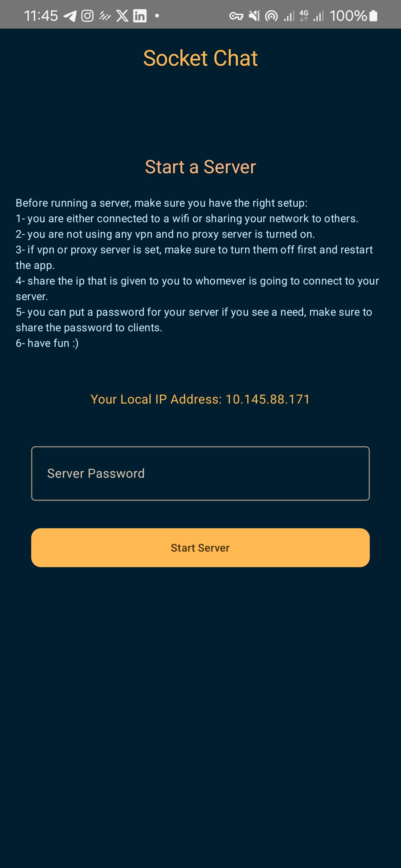Tap instruction about vpn and proxy server
Viewport: 401px width, 868px height.
[165, 234]
